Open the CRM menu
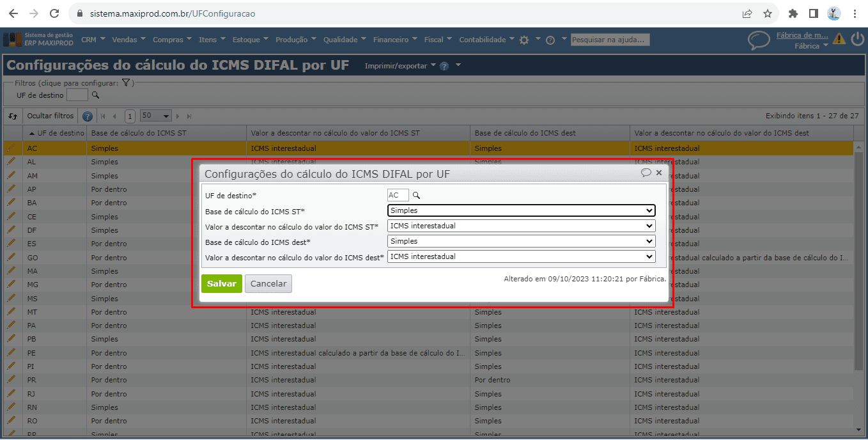 (92, 40)
